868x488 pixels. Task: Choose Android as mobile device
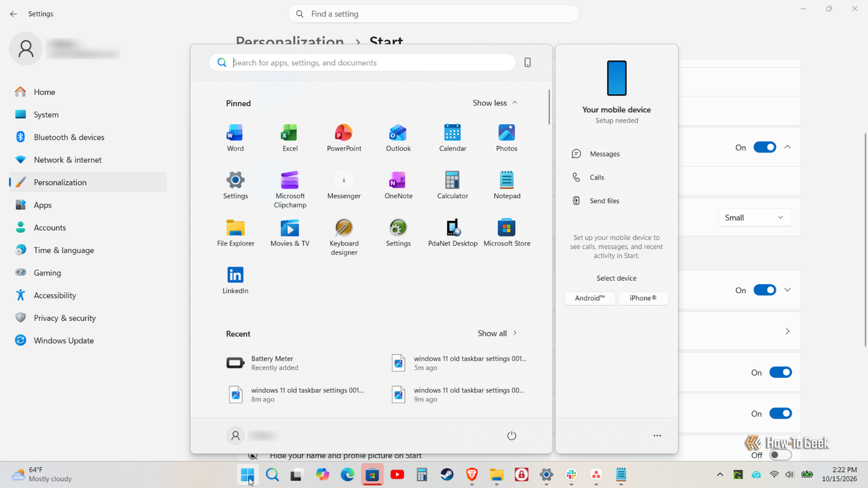(x=590, y=298)
